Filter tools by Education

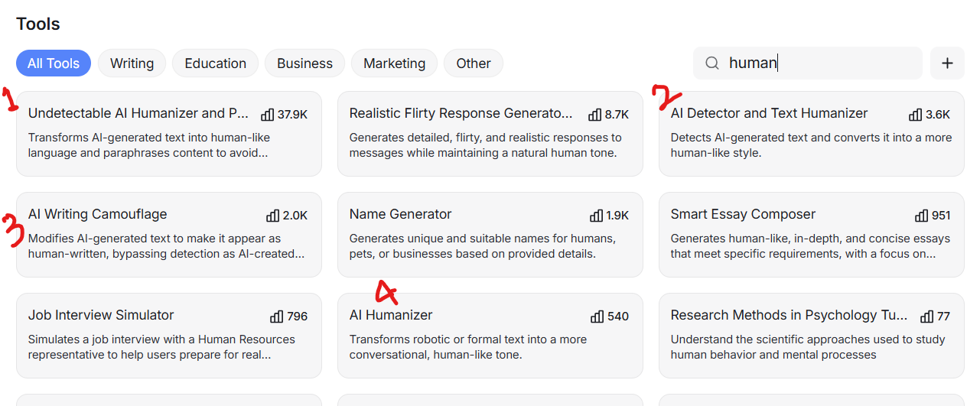[215, 63]
